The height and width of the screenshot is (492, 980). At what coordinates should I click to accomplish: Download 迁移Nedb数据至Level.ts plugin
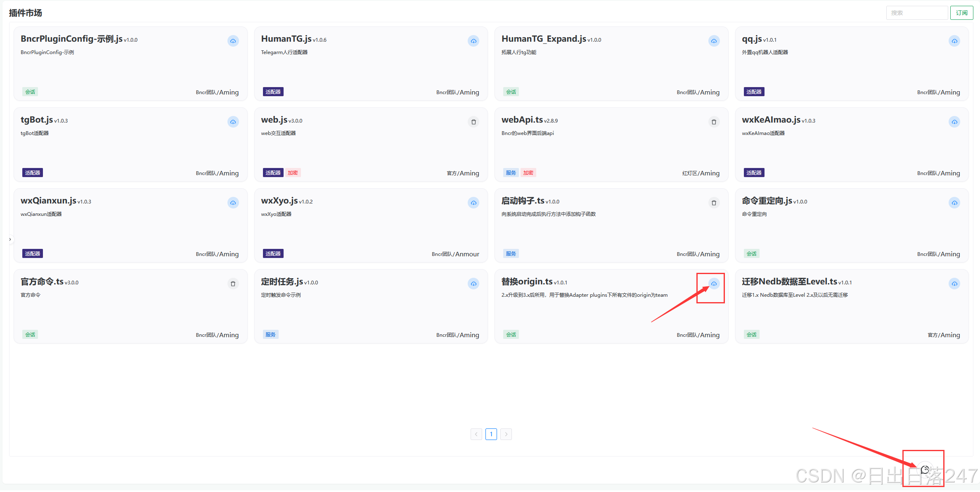click(954, 284)
